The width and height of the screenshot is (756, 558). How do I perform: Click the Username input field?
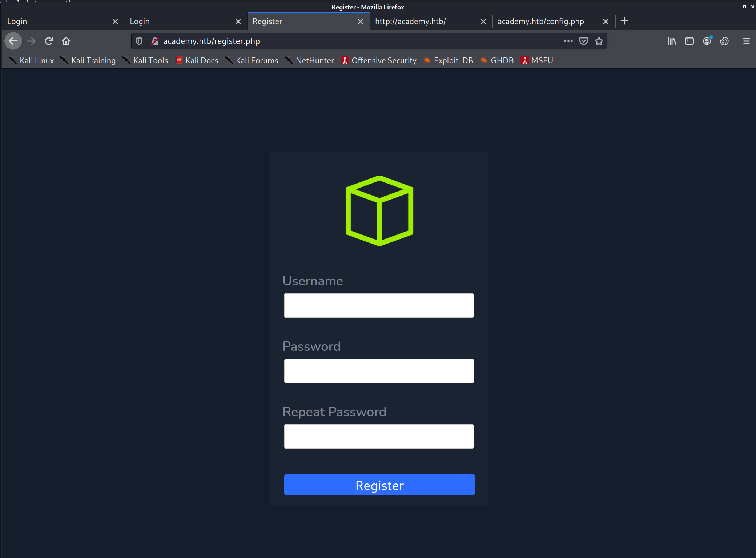(x=379, y=305)
